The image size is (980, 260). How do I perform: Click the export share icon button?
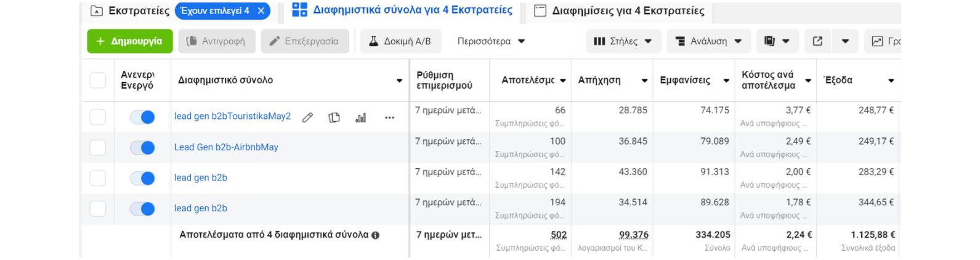[817, 41]
